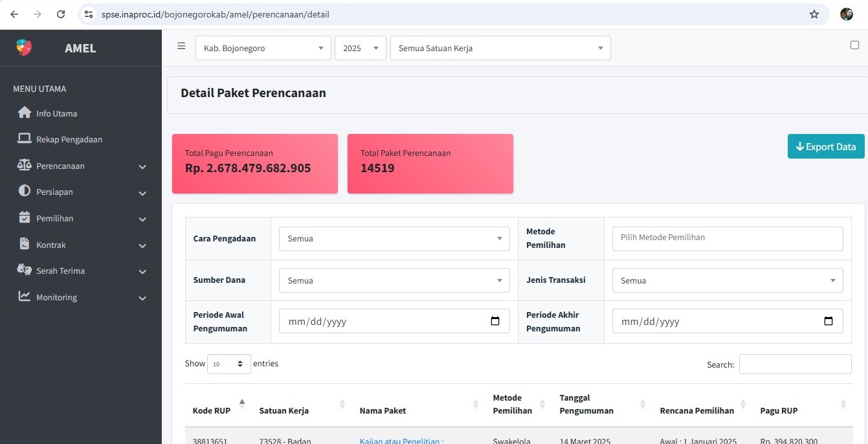Click the AMEL logo icon
Viewport: 868px width, 444px height.
point(24,47)
